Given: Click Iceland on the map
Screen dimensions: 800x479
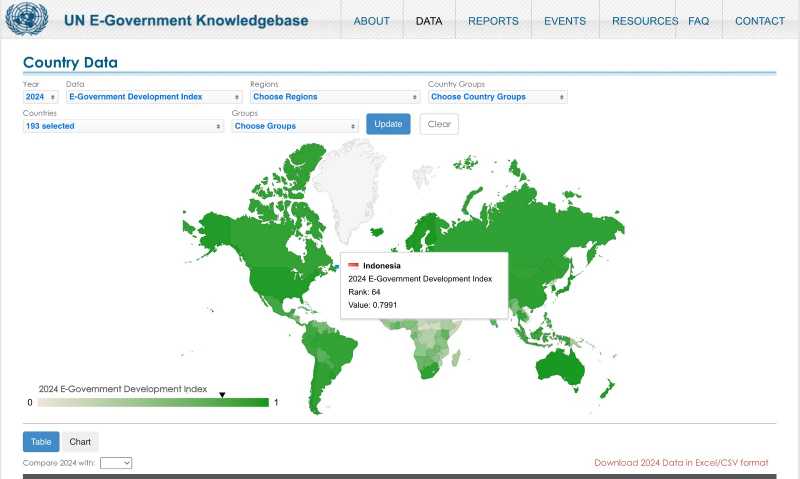Looking at the screenshot, I should click(x=377, y=232).
